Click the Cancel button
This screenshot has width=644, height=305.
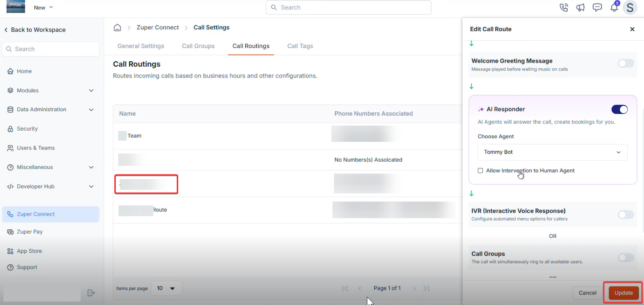pyautogui.click(x=587, y=293)
